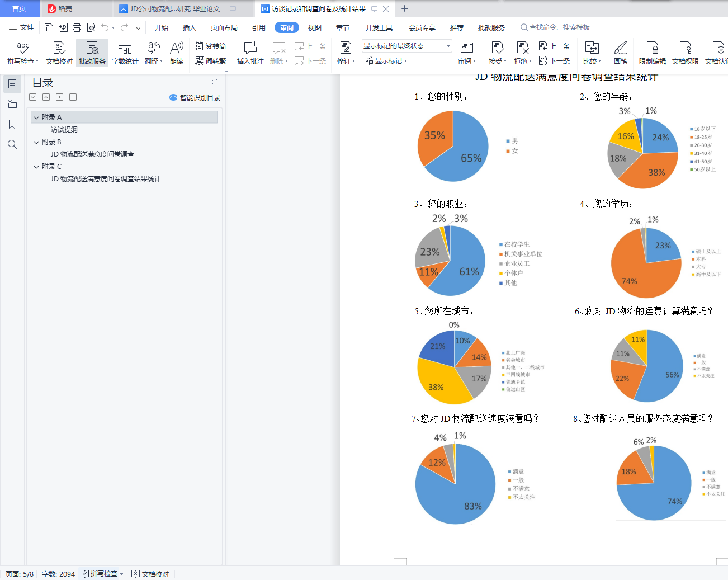The image size is (728, 580).
Task: Open the 显示标记的最终状态 combo box
Action: point(407,46)
